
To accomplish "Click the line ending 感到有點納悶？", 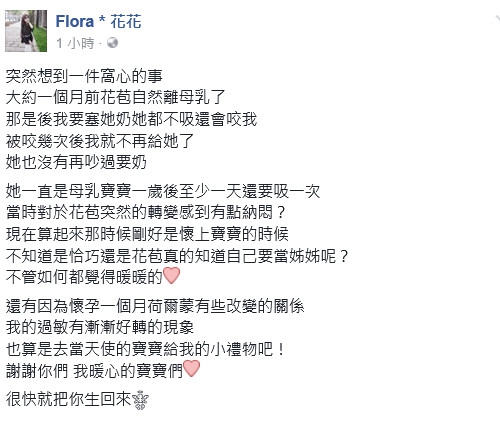I will click(x=146, y=213).
